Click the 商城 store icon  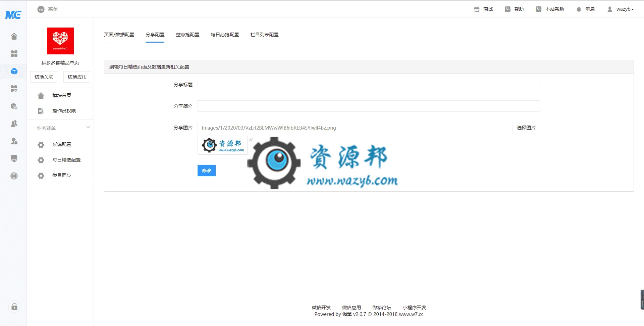pyautogui.click(x=477, y=9)
